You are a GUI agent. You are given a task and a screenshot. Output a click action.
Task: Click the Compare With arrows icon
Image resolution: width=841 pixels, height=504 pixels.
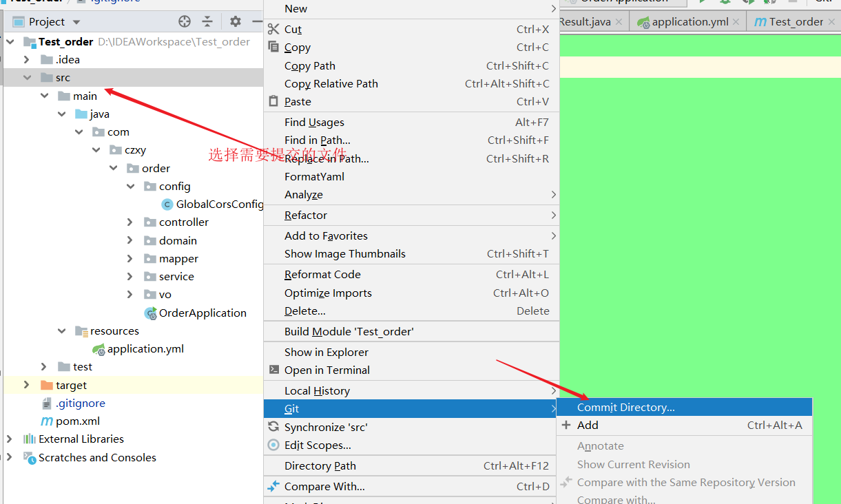pyautogui.click(x=273, y=486)
